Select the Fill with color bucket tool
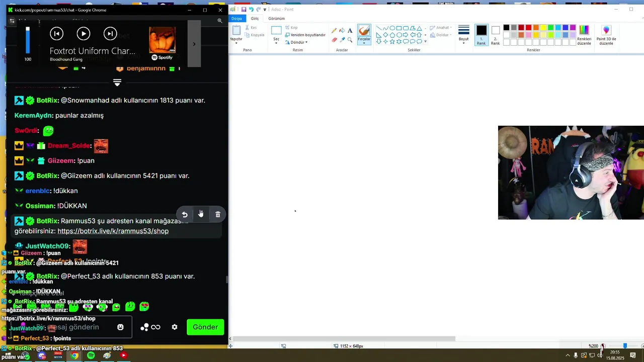644x362 pixels. [x=342, y=31]
